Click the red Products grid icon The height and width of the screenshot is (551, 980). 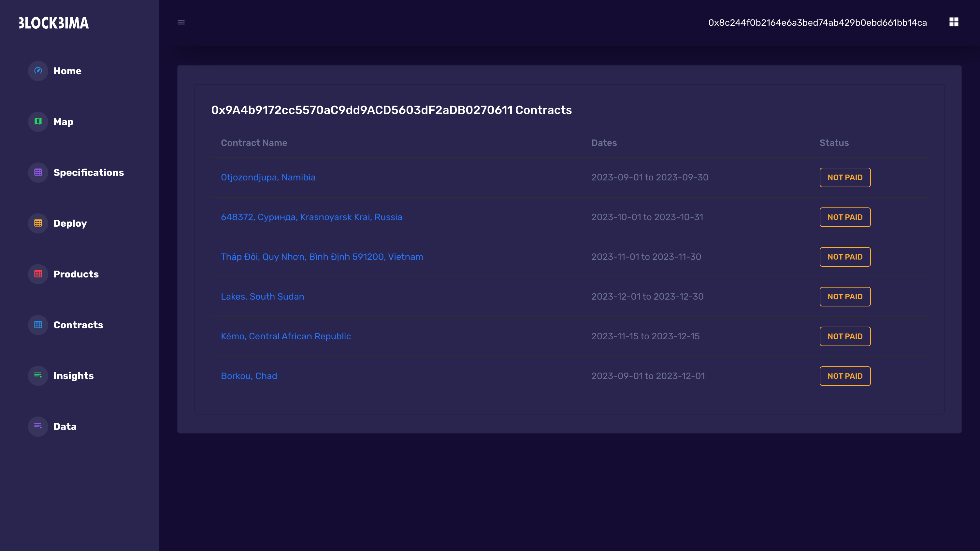pyautogui.click(x=38, y=274)
